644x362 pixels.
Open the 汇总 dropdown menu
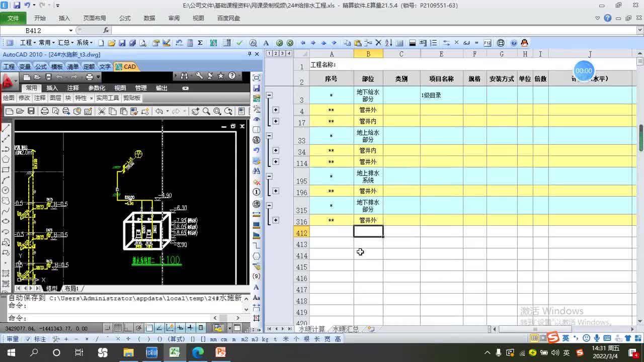[66, 43]
